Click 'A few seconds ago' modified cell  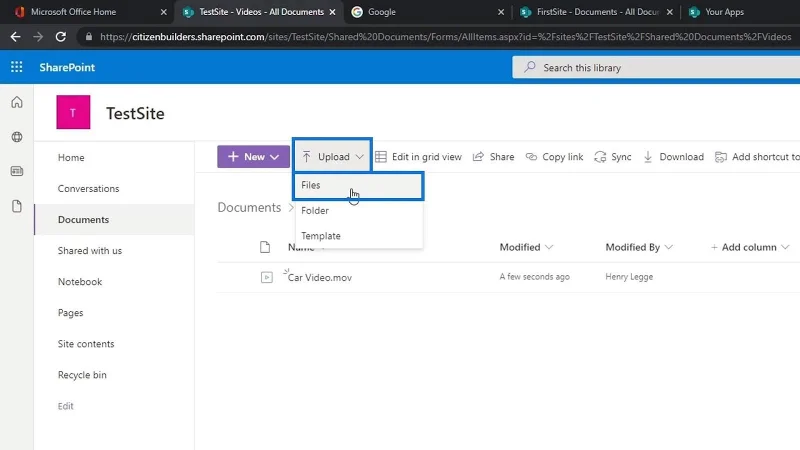pos(534,277)
